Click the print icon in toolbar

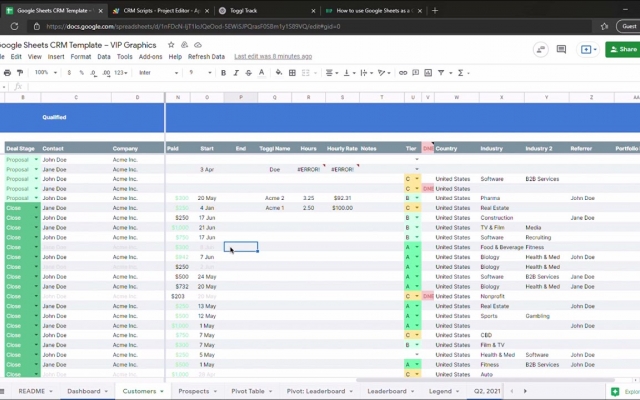(7, 73)
